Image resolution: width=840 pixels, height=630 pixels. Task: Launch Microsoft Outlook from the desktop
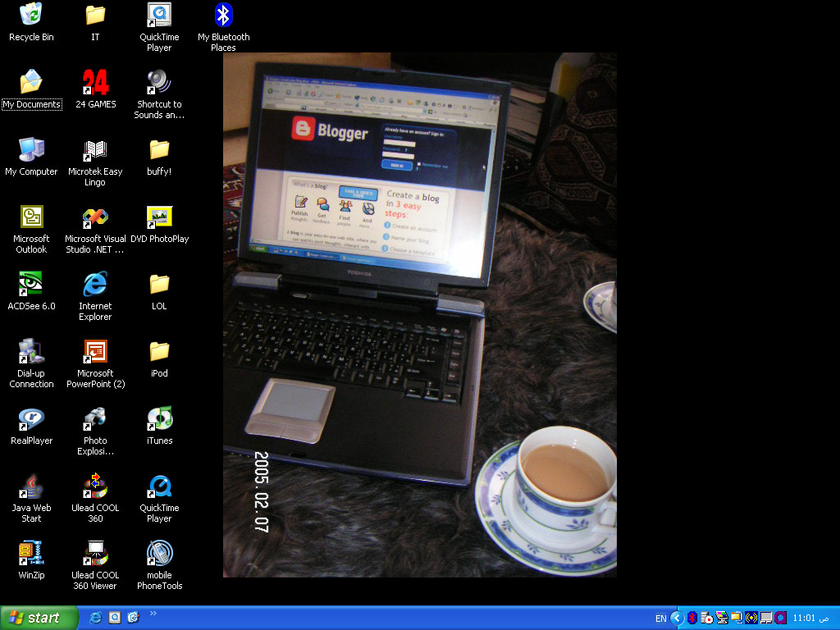click(x=31, y=230)
